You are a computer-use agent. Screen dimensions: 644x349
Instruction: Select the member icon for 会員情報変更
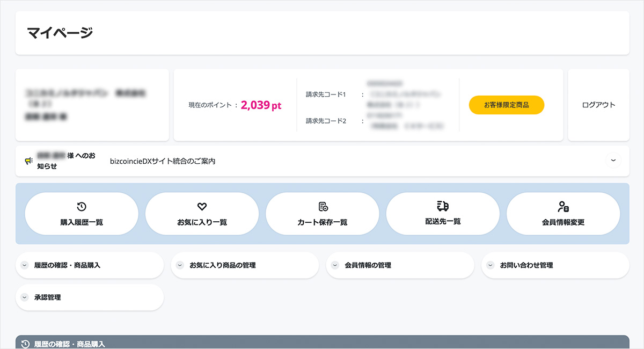563,206
